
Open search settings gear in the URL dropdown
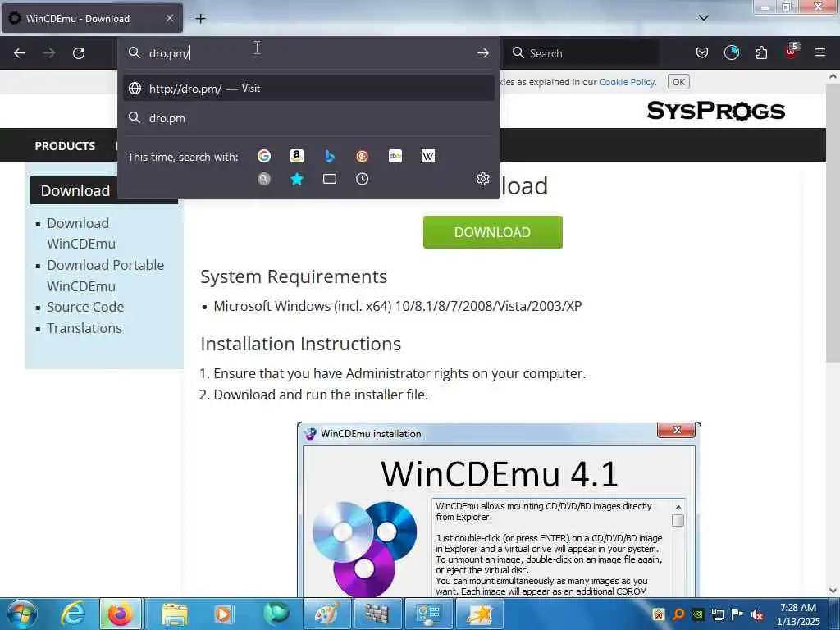482,179
